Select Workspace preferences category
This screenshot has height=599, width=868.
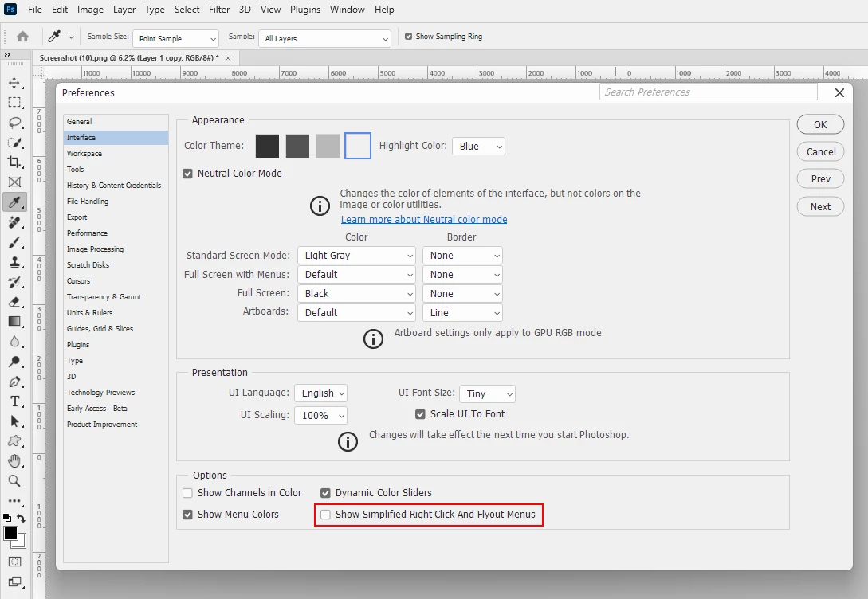point(116,154)
